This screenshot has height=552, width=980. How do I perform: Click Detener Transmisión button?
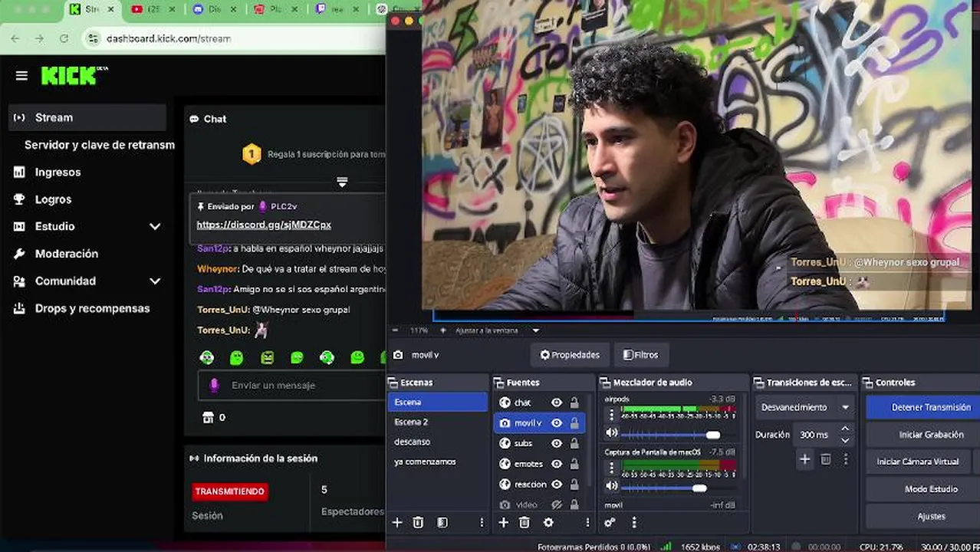(923, 407)
